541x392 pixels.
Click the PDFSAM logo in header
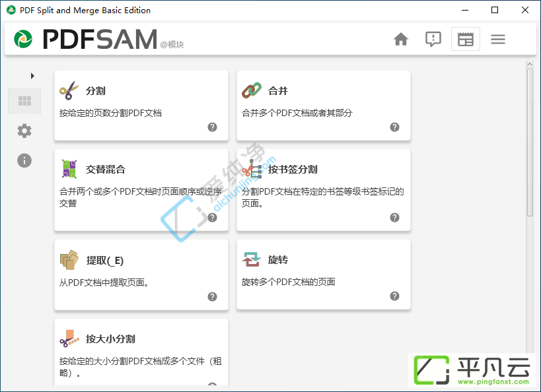click(85, 39)
